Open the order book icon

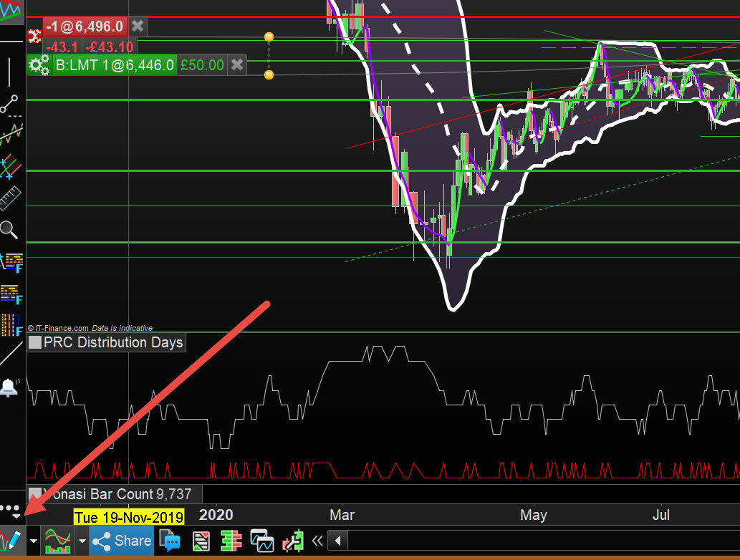(x=231, y=541)
